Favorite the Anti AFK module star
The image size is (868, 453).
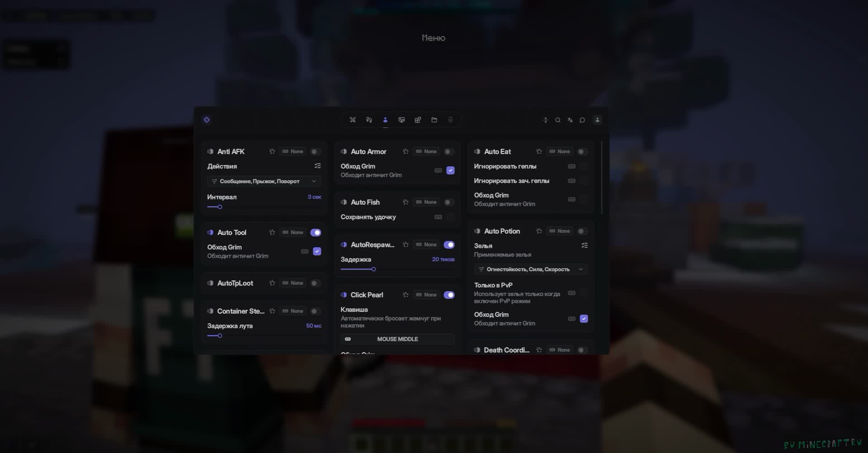272,151
